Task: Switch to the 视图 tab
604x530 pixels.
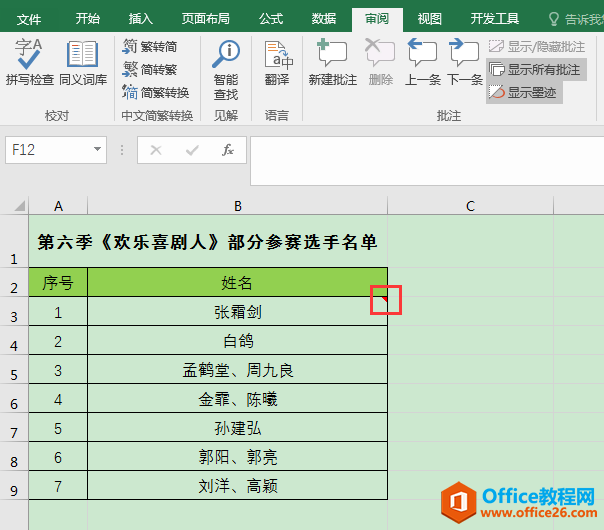Action: [430, 19]
